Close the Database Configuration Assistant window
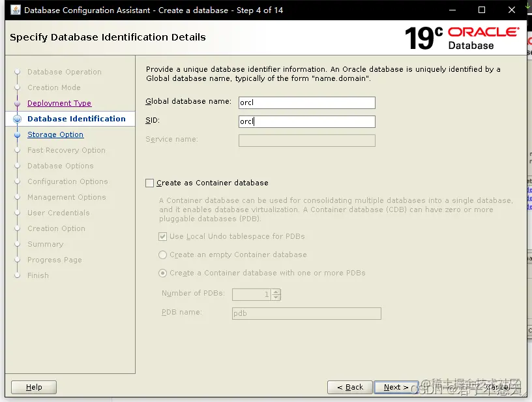 tap(512, 10)
